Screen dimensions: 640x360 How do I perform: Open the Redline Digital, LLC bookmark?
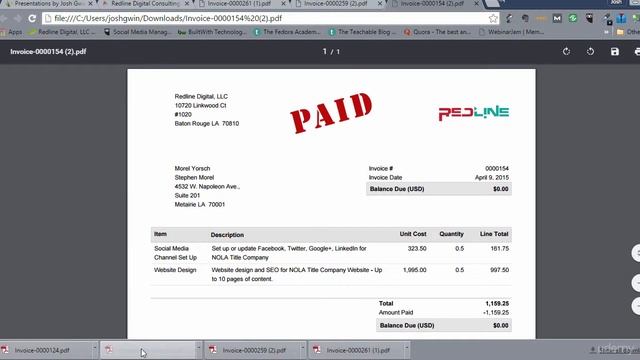coord(62,32)
